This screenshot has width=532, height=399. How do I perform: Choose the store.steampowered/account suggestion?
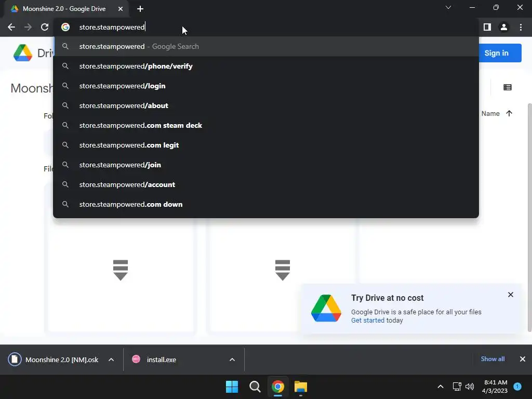point(266,184)
